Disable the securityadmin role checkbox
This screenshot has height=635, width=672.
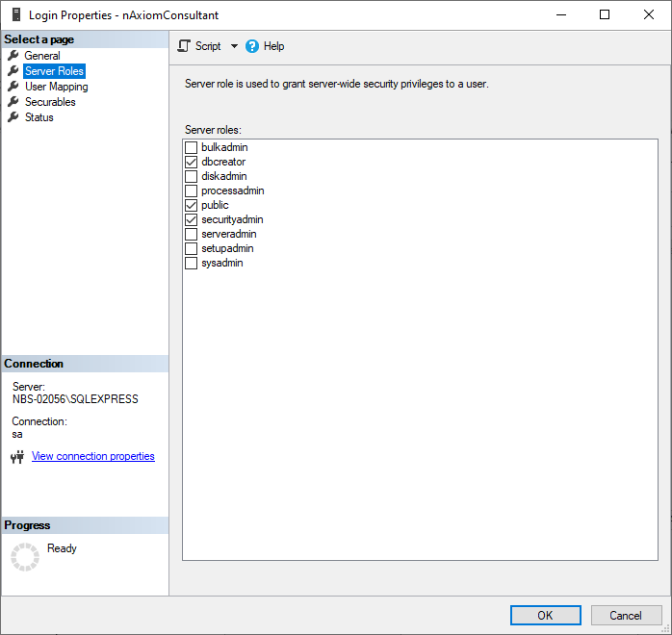point(192,219)
